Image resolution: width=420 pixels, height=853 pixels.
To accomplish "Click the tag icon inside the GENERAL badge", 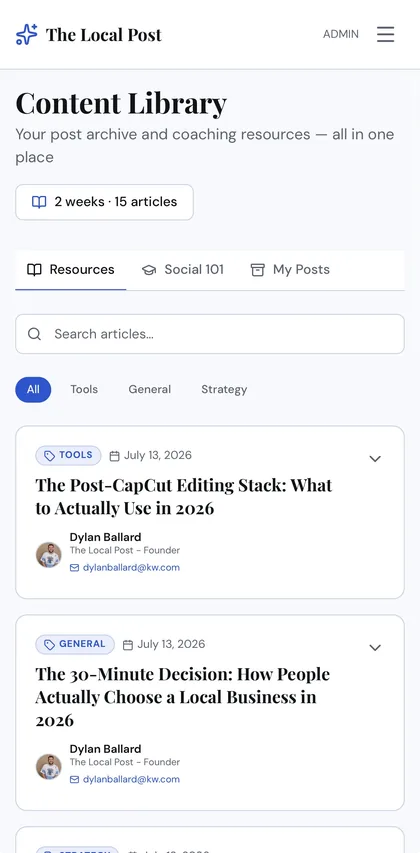I will (x=50, y=645).
